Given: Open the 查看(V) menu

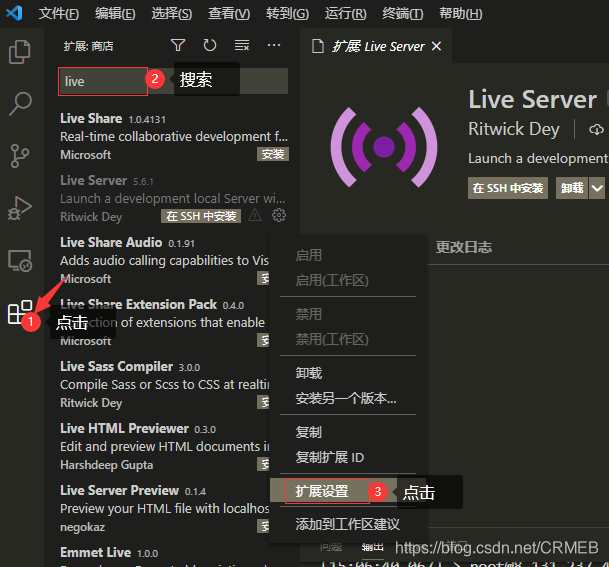Looking at the screenshot, I should (229, 14).
